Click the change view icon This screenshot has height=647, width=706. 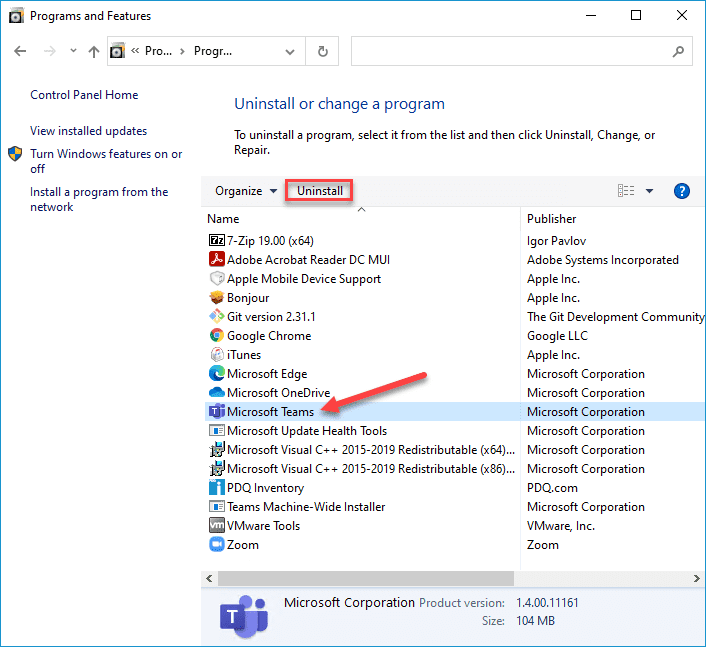pos(626,191)
